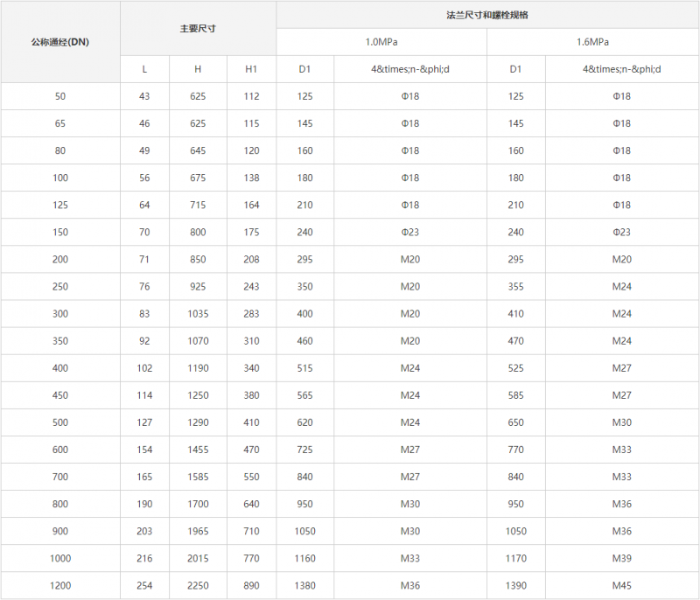Select L value 83 in DN 300 row
This screenshot has width=700, height=600.
pos(144,314)
